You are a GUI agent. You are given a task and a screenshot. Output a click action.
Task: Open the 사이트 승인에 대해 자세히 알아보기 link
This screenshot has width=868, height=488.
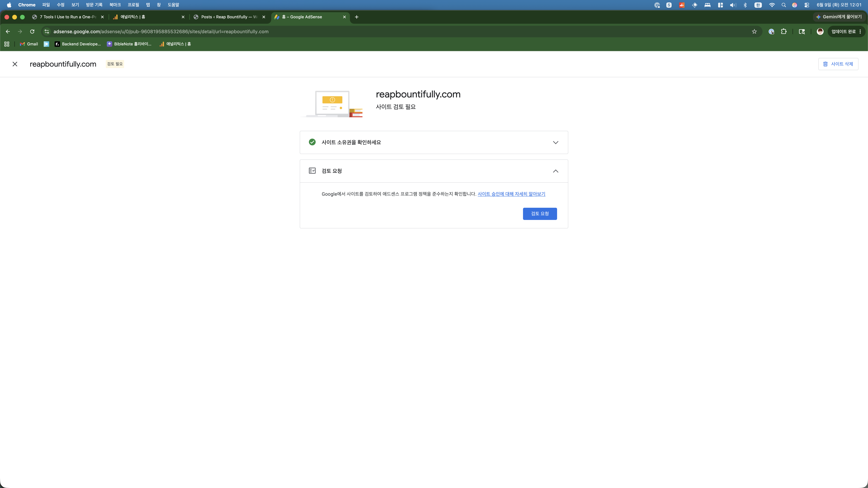pyautogui.click(x=511, y=194)
